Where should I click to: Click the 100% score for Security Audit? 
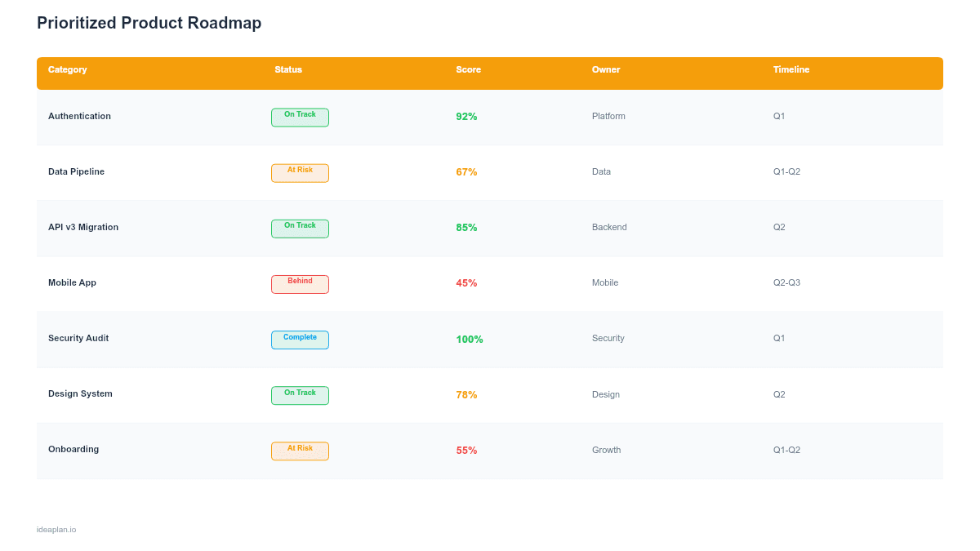coord(469,338)
